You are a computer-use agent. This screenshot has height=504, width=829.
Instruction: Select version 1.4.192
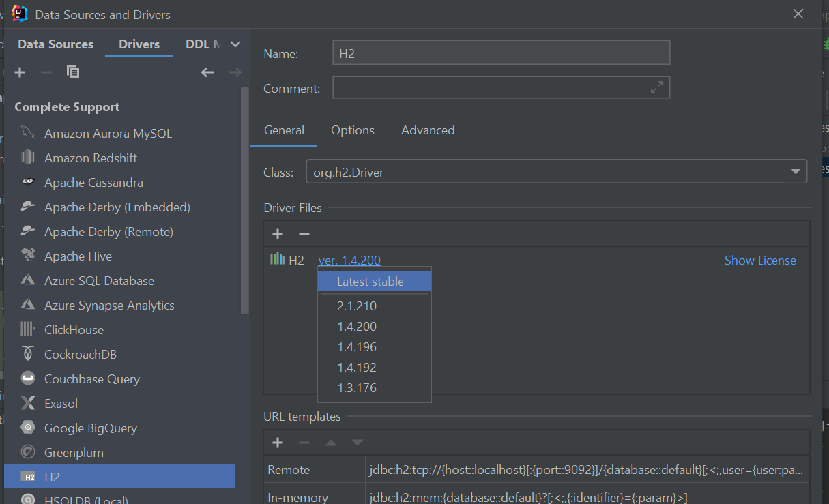tap(375, 368)
